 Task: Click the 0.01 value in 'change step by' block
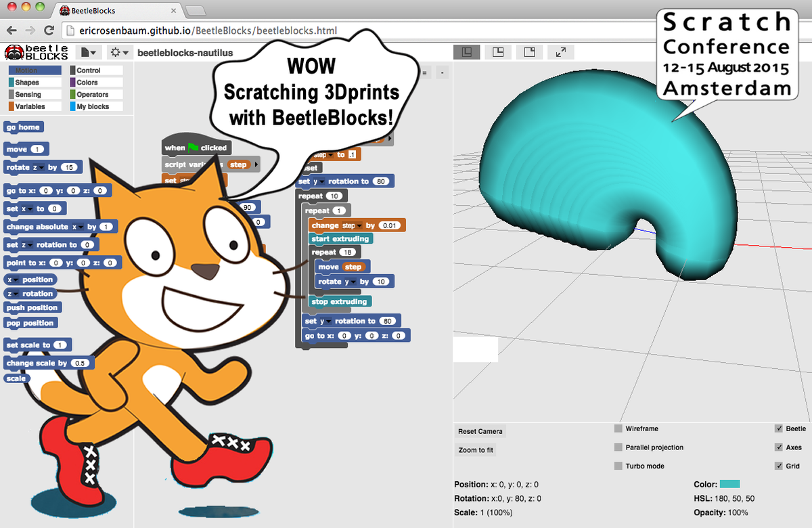pos(390,225)
